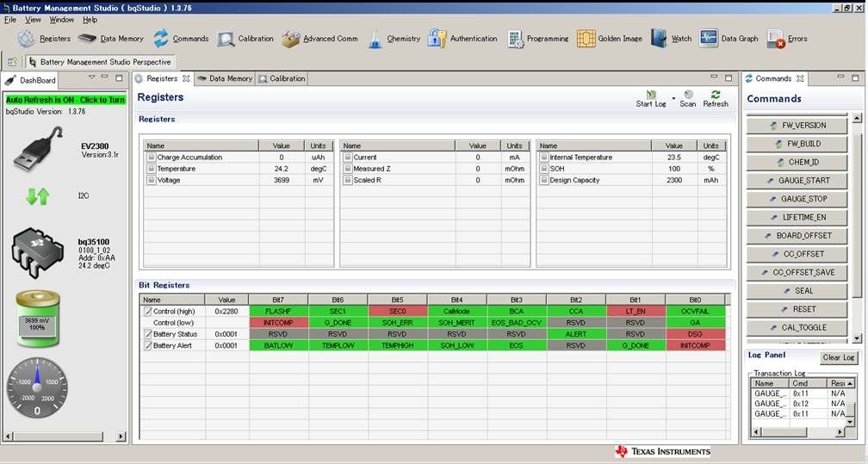The width and height of the screenshot is (868, 464).
Task: Send the CAL_TOGGLE command
Action: [x=797, y=327]
